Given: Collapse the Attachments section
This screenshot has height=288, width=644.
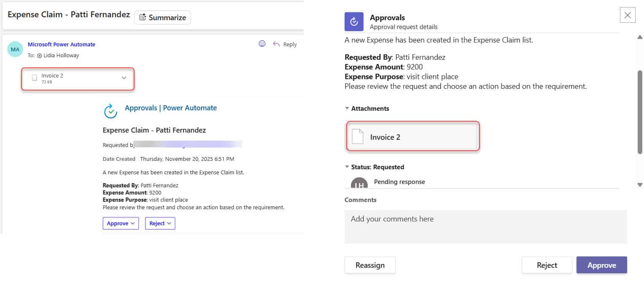Looking at the screenshot, I should 347,108.
